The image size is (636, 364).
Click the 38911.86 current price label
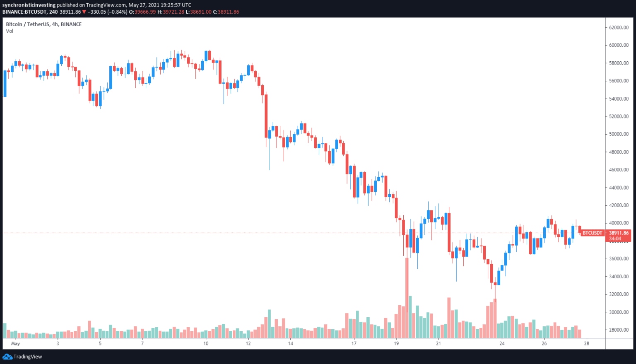click(619, 233)
